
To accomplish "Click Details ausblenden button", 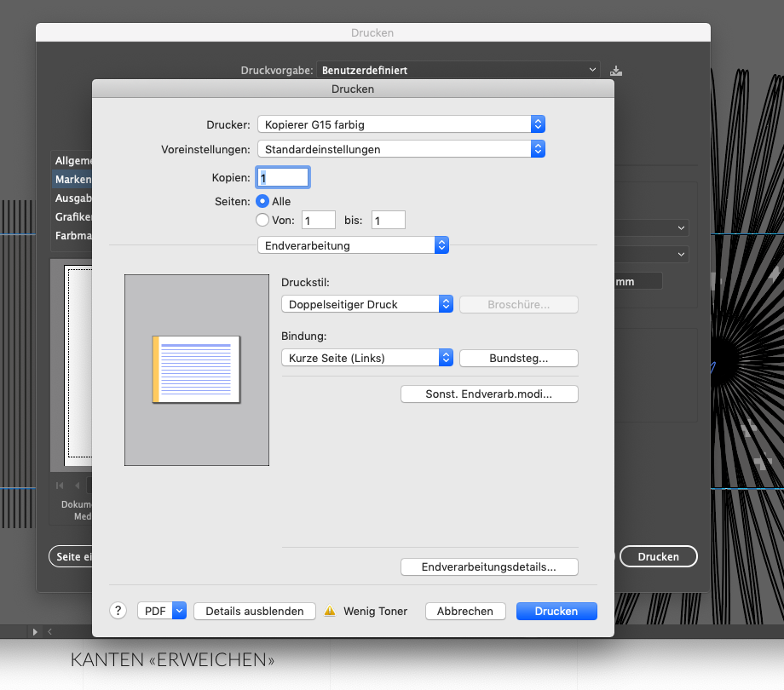I will [255, 611].
